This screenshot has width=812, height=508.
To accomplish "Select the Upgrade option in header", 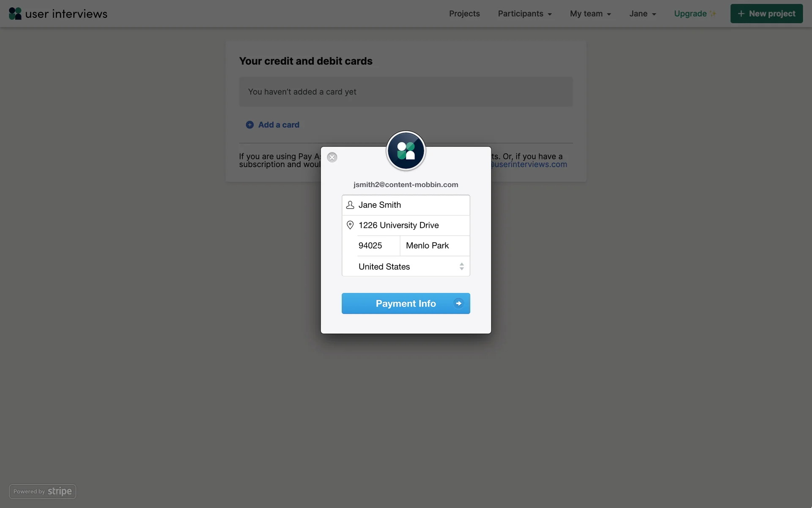I will [690, 14].
